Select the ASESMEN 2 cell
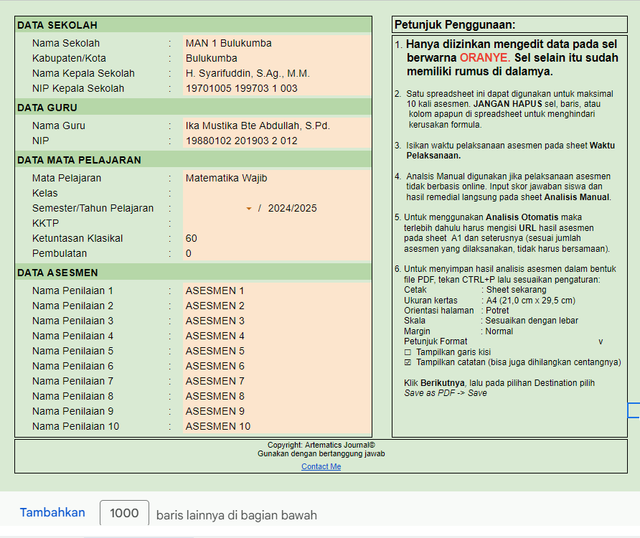The width and height of the screenshot is (640, 538). (x=277, y=306)
